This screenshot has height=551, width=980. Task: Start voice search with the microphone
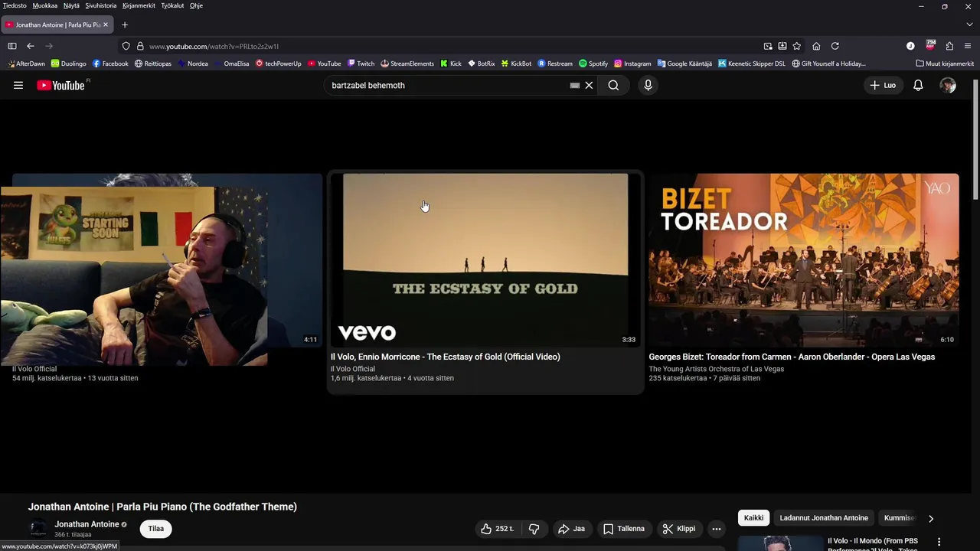tap(648, 86)
